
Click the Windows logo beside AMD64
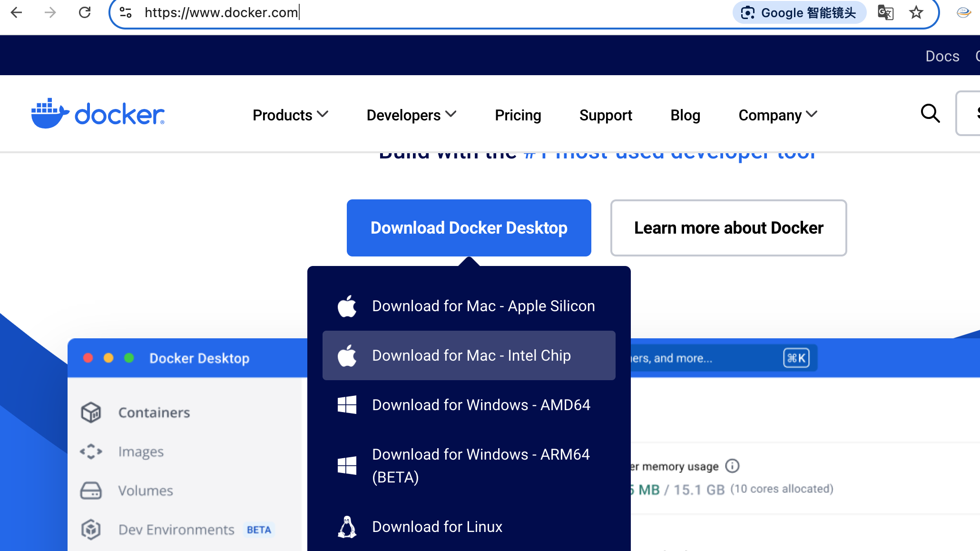[347, 405]
